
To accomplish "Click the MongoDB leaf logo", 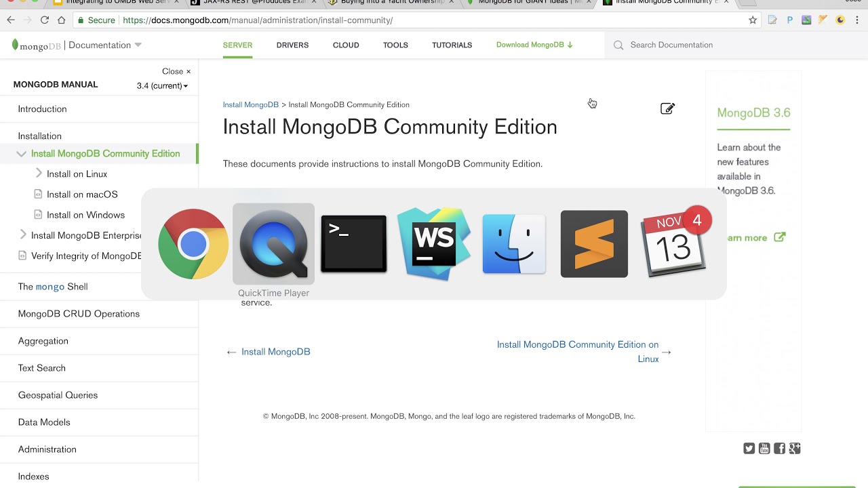I will click(15, 45).
